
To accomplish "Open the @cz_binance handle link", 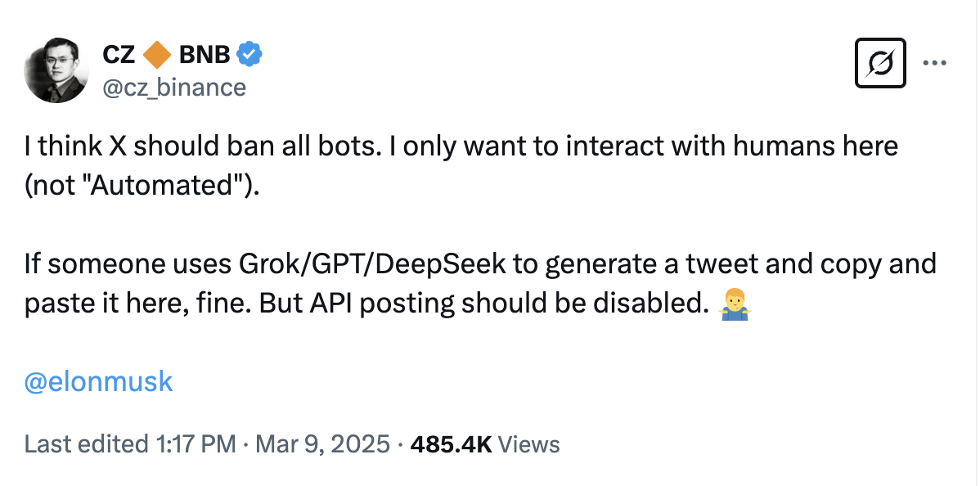I will click(x=173, y=87).
